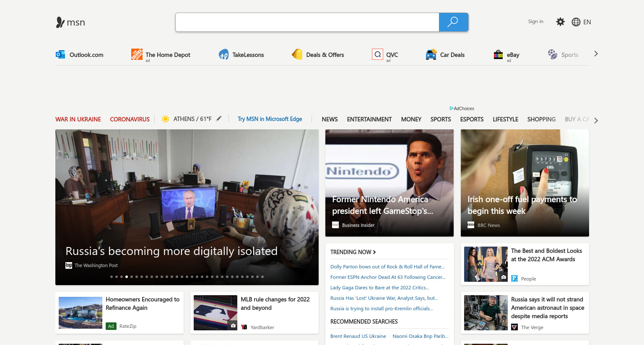Select the first carousel dot
The width and height of the screenshot is (644, 345).
[x=112, y=277]
